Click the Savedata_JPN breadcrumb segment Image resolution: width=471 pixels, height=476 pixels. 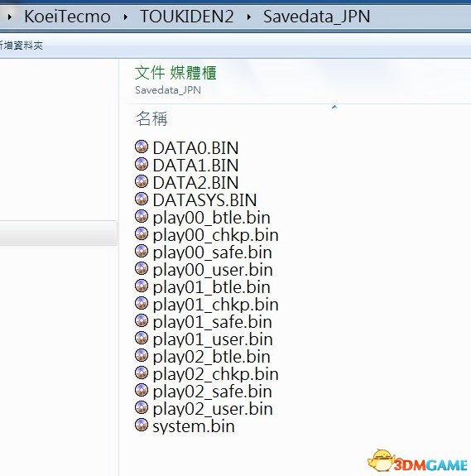(x=316, y=17)
